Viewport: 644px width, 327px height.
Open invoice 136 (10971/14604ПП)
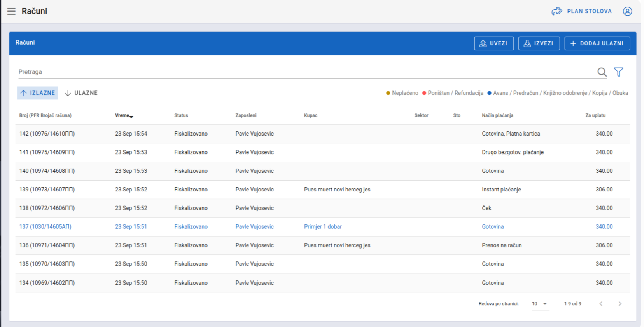coord(323,245)
